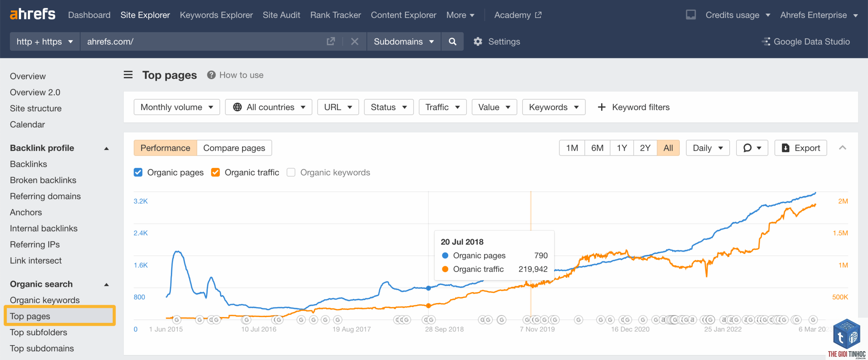868x360 pixels.
Task: Click the Export download icon
Action: (x=785, y=148)
